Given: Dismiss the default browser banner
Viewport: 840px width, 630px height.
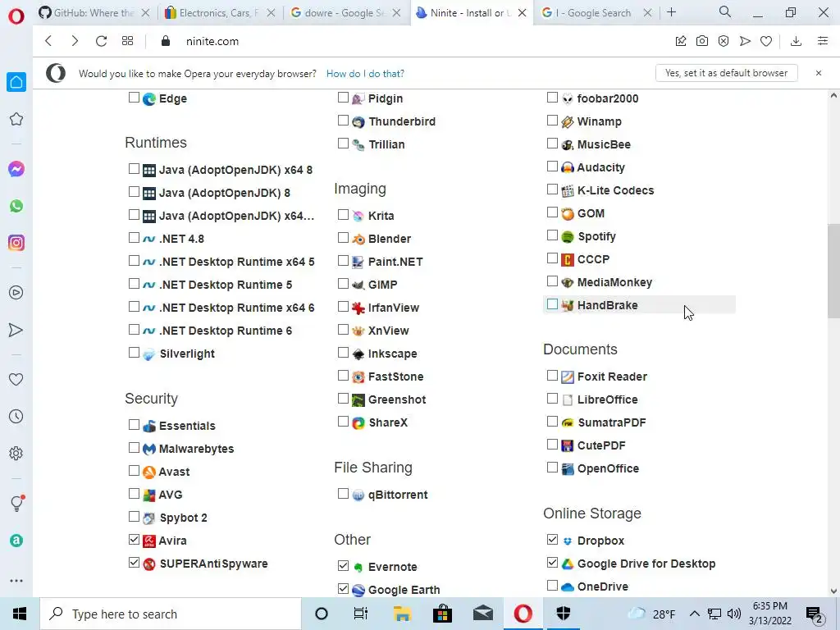Looking at the screenshot, I should pos(819,73).
